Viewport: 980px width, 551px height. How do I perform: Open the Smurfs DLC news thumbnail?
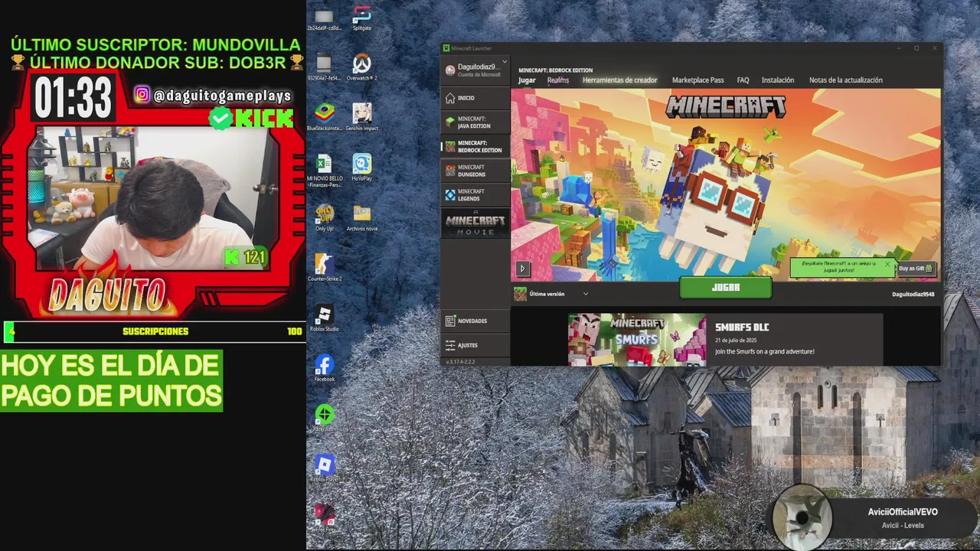[637, 339]
